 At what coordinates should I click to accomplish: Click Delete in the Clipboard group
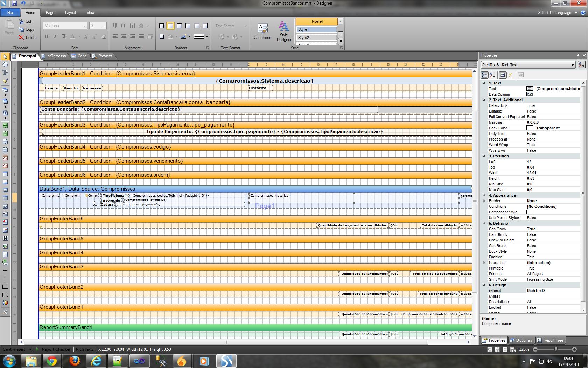tap(28, 38)
